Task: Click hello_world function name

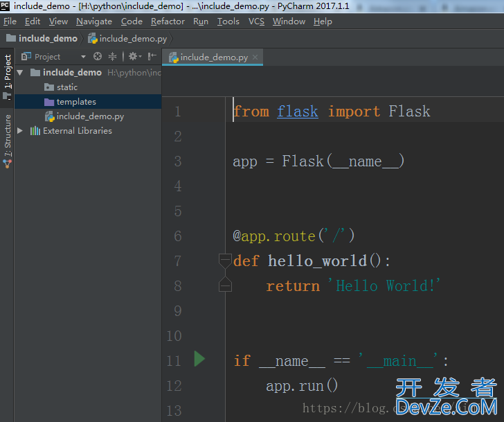Action: click(x=318, y=261)
